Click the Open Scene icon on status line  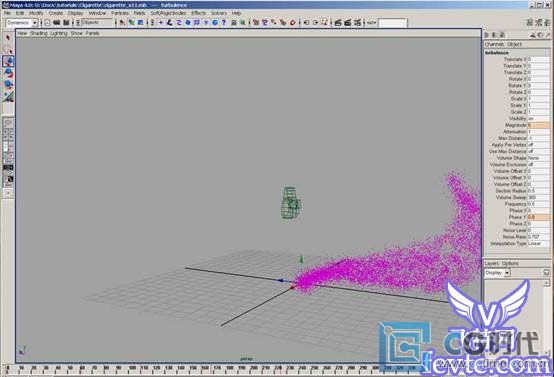pos(57,23)
